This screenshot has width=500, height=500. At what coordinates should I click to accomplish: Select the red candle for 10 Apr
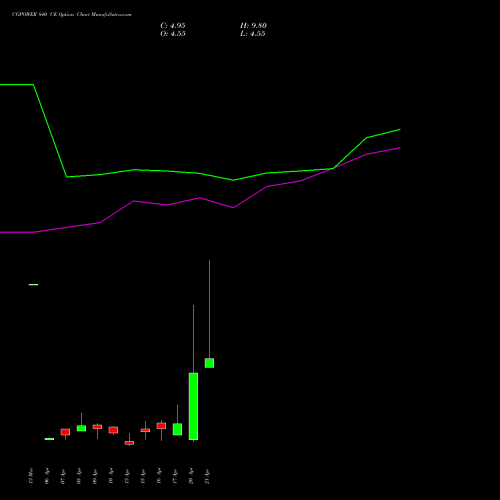coord(113,430)
